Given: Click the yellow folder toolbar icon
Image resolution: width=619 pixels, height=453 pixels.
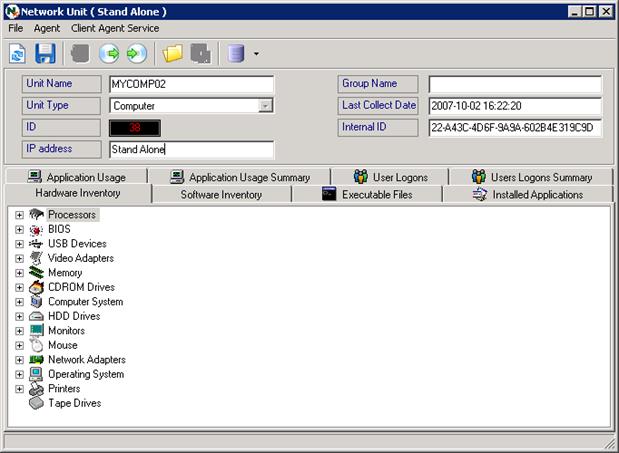Looking at the screenshot, I should [173, 53].
